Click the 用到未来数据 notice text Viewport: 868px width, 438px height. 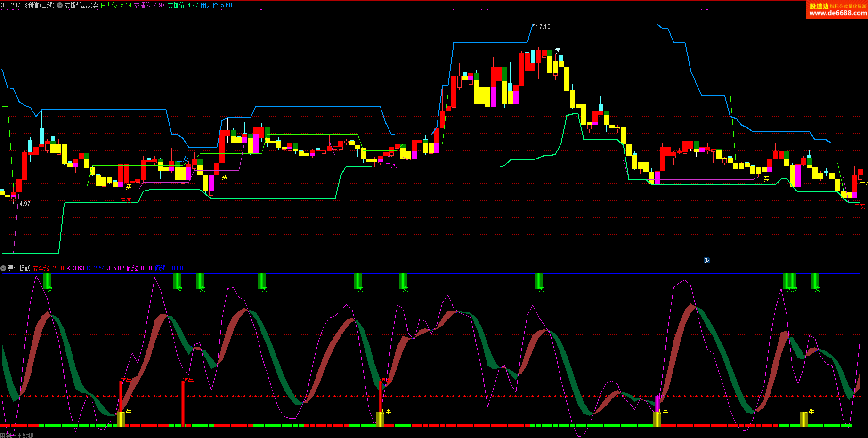[17, 435]
